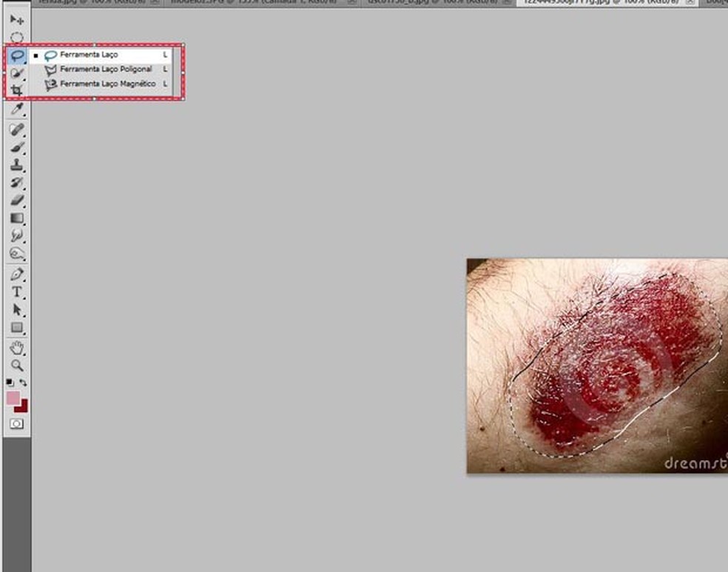Select the Zoom magnifier tool
Image resolution: width=728 pixels, height=572 pixels.
(x=16, y=366)
